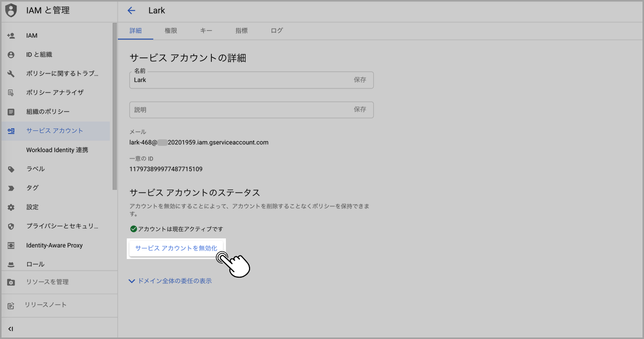644x339 pixels.
Task: Click the サービス アカウントの詳細 heading
Action: pyautogui.click(x=188, y=58)
